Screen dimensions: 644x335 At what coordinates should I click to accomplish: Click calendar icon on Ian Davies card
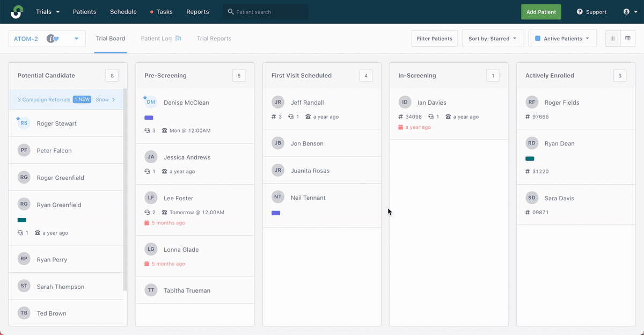[401, 127]
